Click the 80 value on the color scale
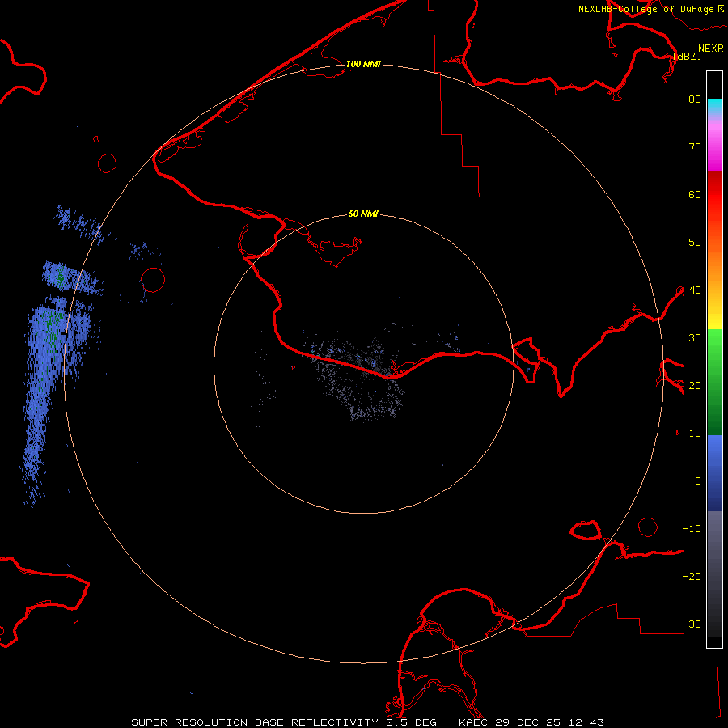728x728 pixels. pos(695,99)
